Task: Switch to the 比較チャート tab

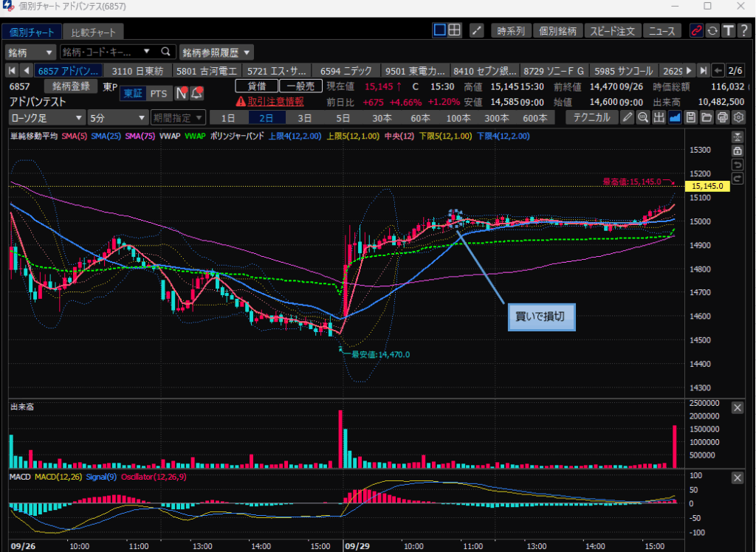Action: pyautogui.click(x=93, y=32)
